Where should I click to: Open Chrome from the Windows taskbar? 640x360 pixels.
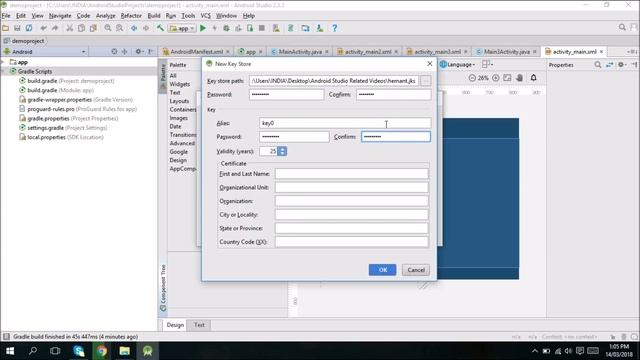click(102, 351)
